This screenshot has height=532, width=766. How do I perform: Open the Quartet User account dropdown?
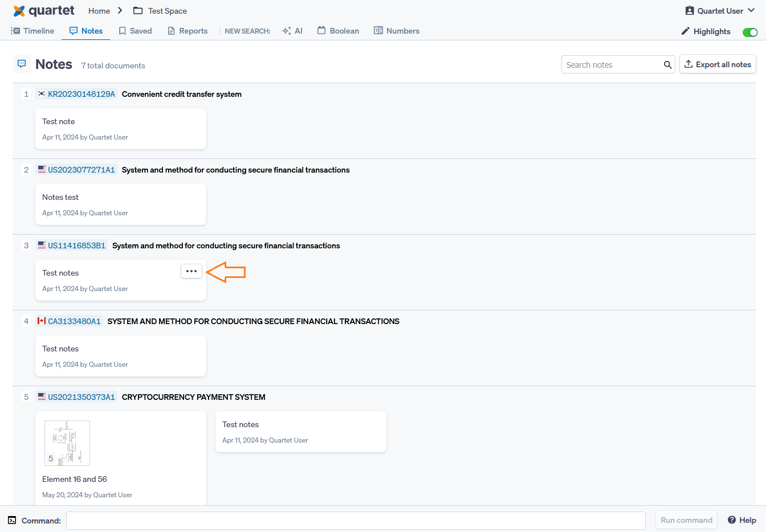click(x=720, y=11)
